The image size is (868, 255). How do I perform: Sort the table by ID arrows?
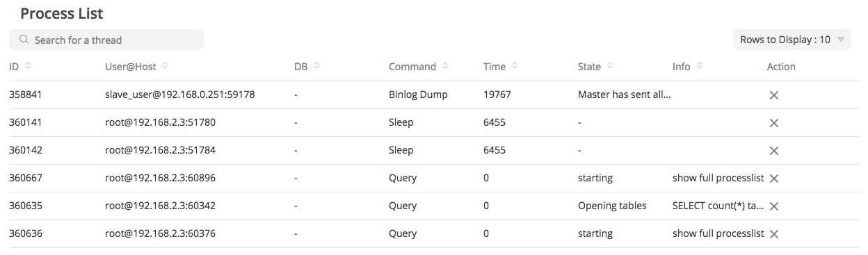[28, 67]
